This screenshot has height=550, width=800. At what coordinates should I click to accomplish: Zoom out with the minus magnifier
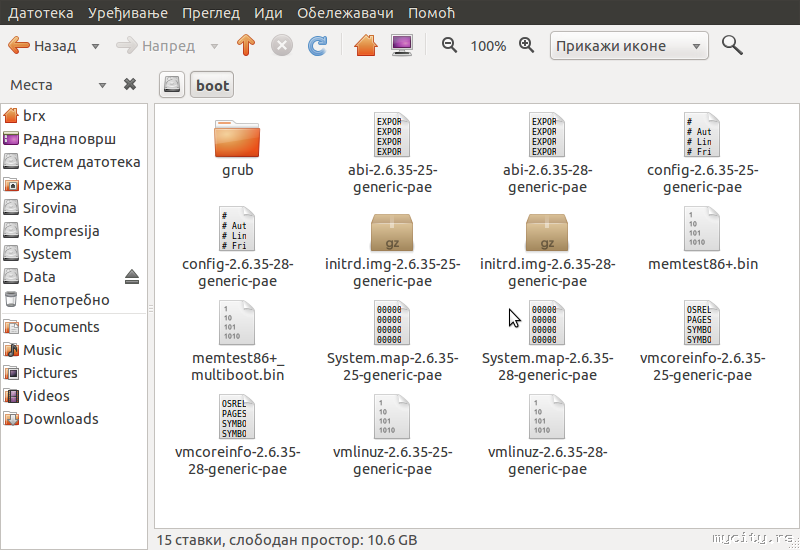(449, 45)
